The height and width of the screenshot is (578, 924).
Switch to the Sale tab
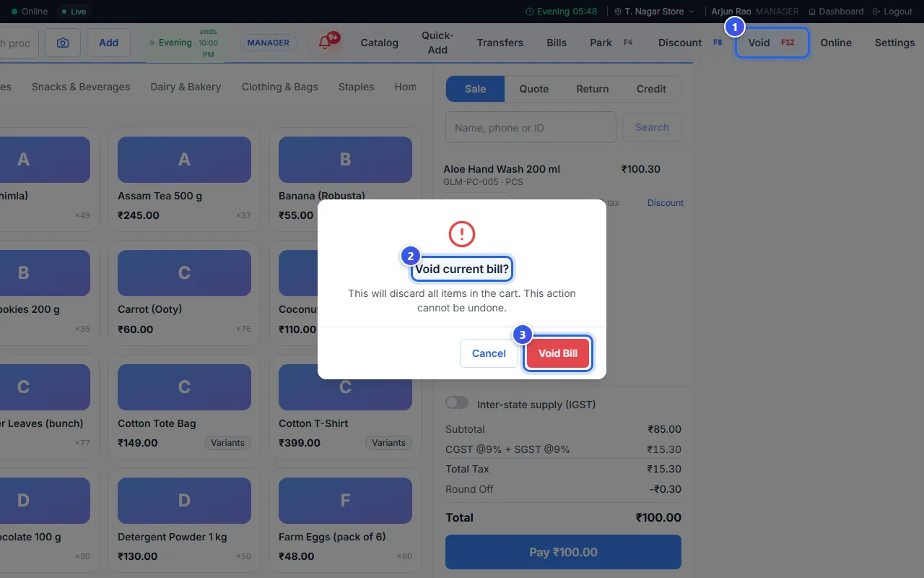[475, 89]
